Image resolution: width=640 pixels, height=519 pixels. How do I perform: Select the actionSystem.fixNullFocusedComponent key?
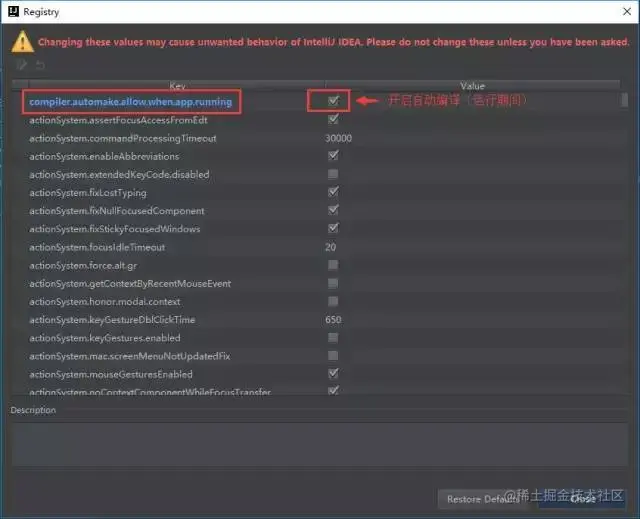pyautogui.click(x=117, y=211)
